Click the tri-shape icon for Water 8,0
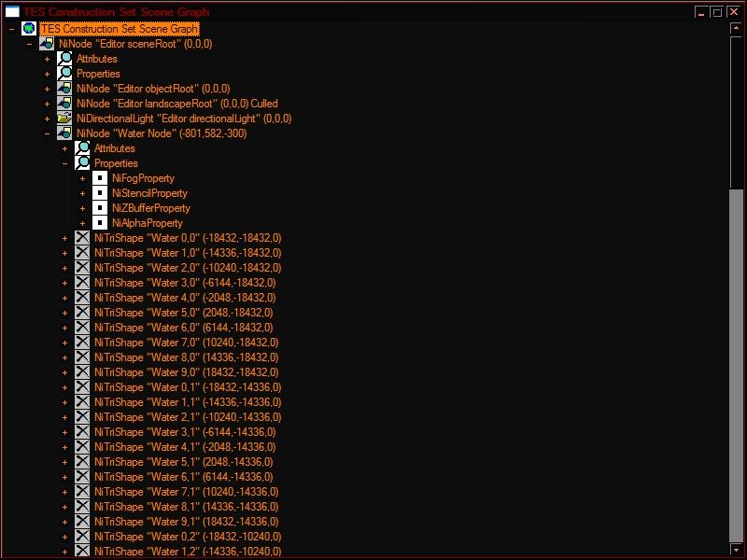The image size is (747, 560). (x=82, y=357)
